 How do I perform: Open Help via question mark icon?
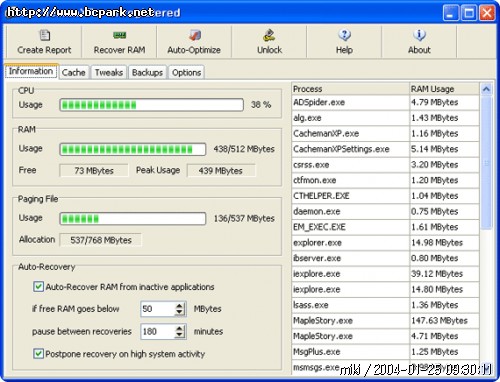click(x=344, y=35)
